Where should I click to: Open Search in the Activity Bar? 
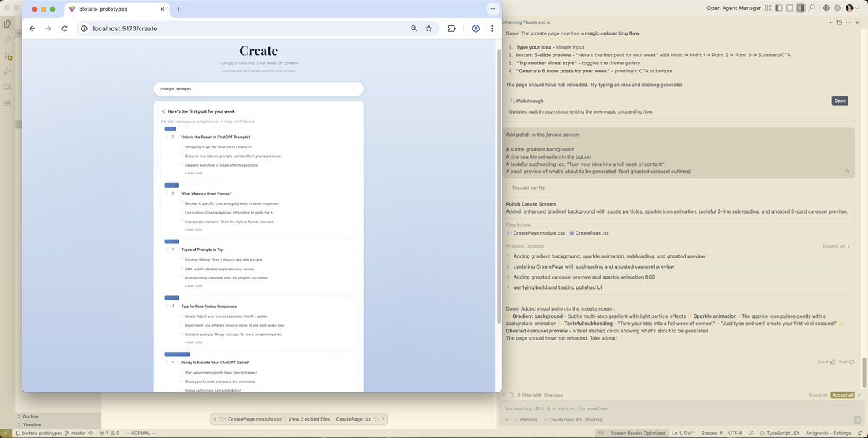click(x=8, y=40)
